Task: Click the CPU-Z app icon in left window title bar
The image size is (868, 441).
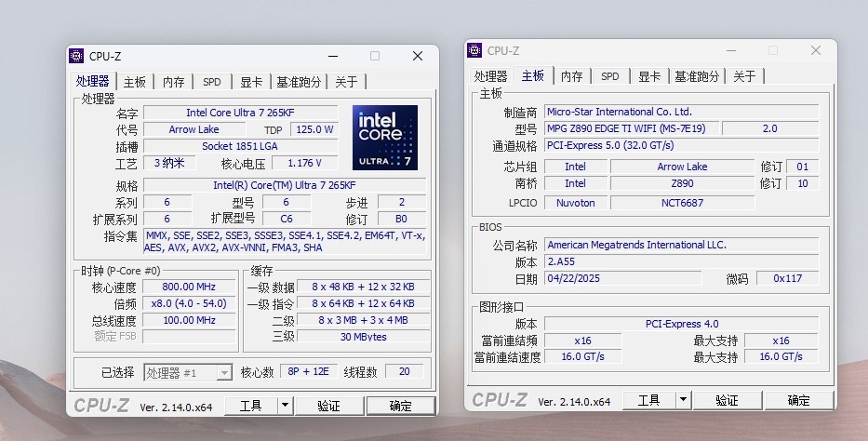Action: click(x=76, y=56)
